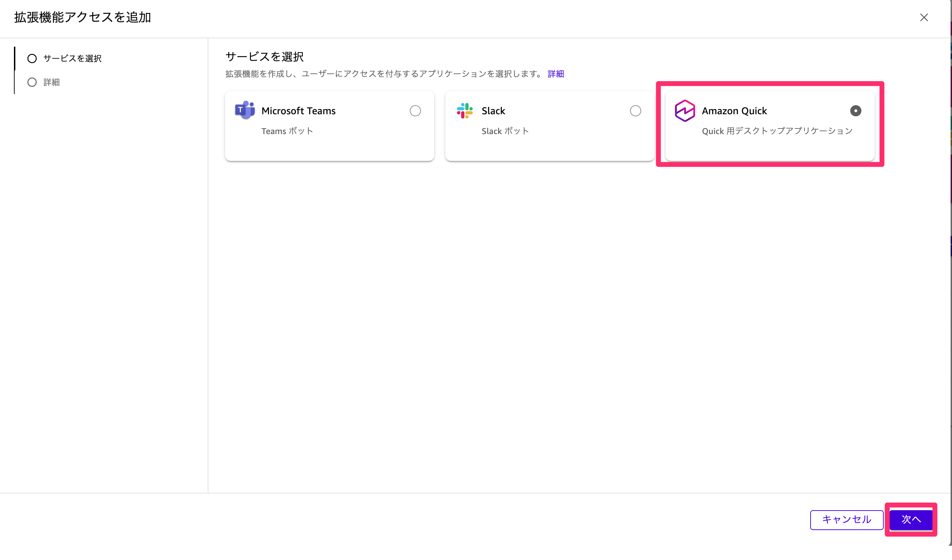Click the サービスを選択 section heading
952x560 pixels.
click(264, 57)
